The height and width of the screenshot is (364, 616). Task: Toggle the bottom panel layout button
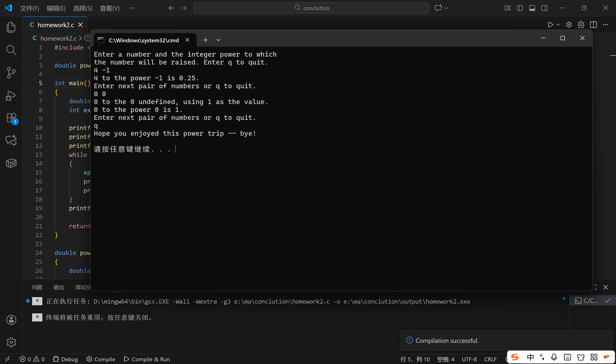pyautogui.click(x=532, y=8)
